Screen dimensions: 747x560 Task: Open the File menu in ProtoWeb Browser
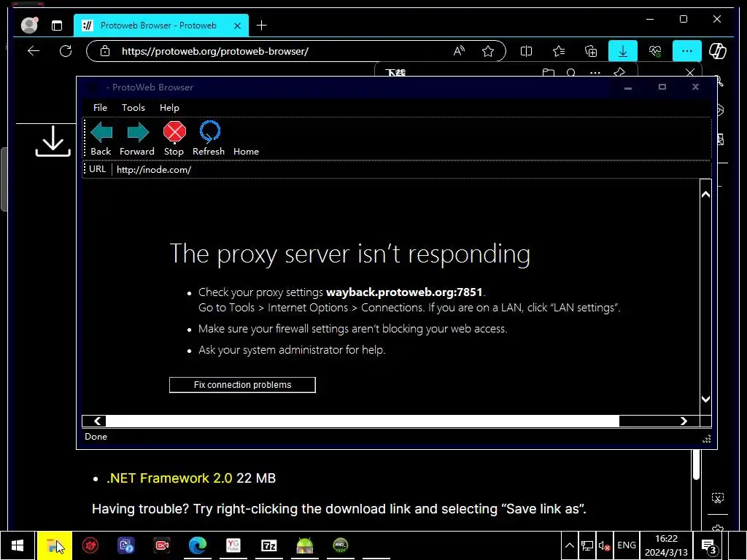click(x=100, y=108)
